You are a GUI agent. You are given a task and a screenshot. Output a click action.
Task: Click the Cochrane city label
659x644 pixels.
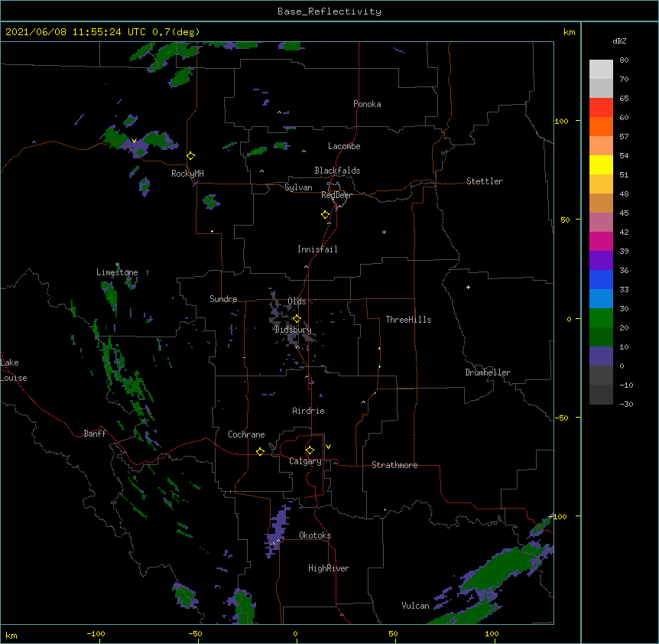pyautogui.click(x=246, y=434)
